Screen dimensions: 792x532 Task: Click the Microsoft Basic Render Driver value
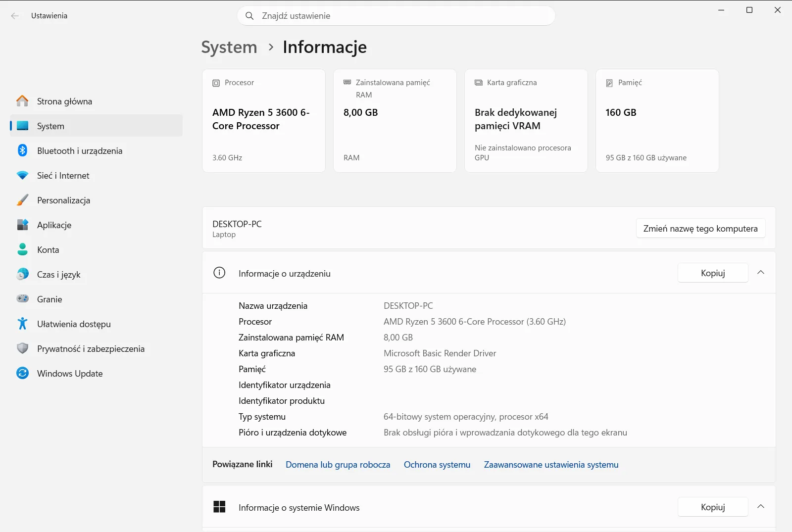tap(440, 353)
